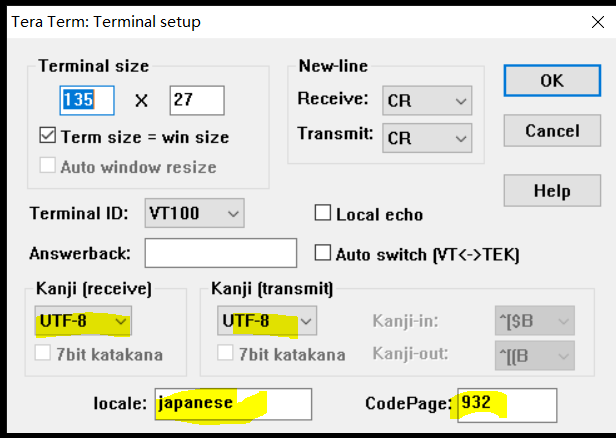The image size is (616, 438).
Task: Click the Terminal size group label
Action: pos(94,66)
